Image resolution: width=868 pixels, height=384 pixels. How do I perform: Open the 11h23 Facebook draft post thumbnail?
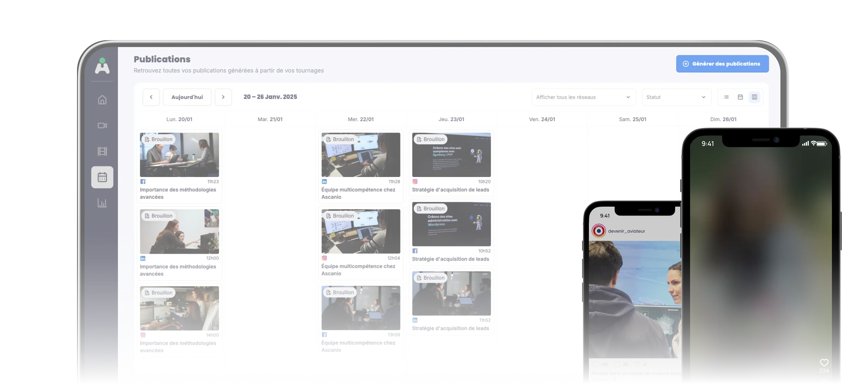pos(179,155)
